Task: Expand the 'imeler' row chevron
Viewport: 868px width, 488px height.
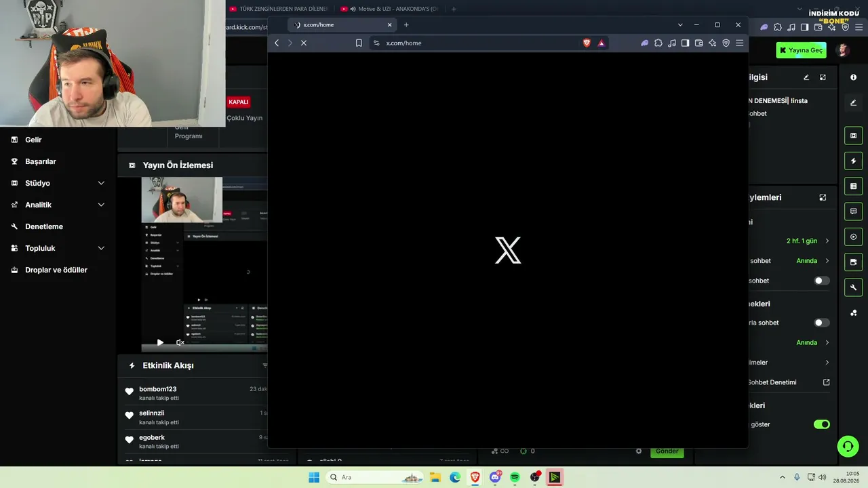Action: 827,363
